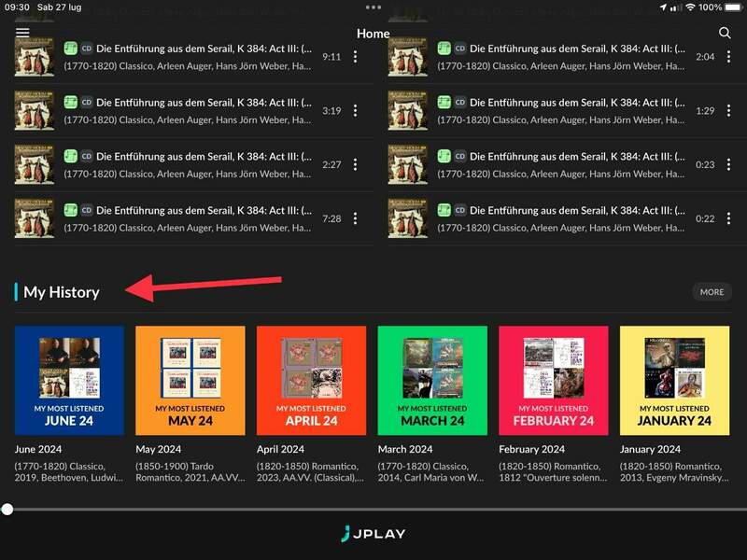
Task: Open three-dot menu of the 2:04 track
Action: pyautogui.click(x=728, y=57)
